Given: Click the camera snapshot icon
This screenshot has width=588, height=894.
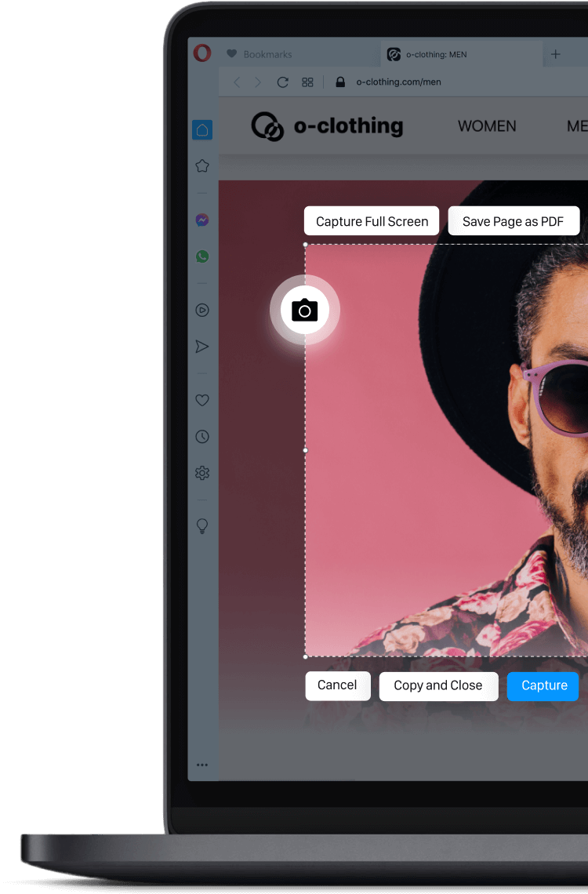Looking at the screenshot, I should [x=305, y=311].
